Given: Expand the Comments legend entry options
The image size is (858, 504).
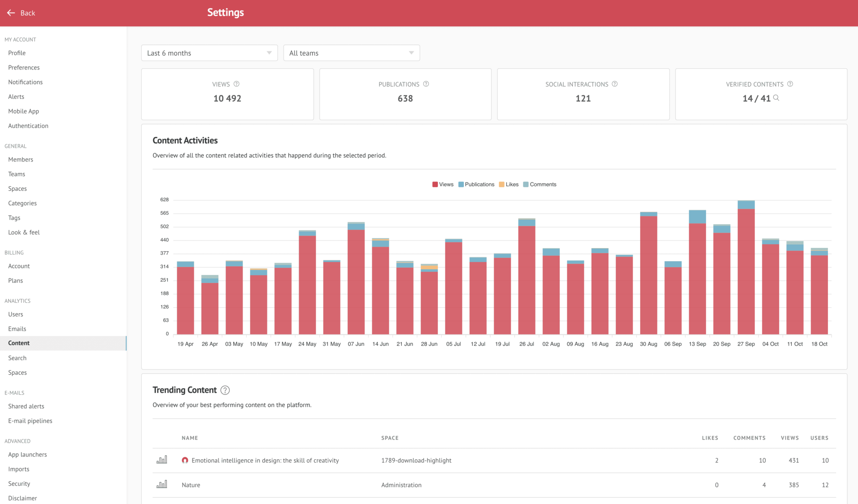Looking at the screenshot, I should coord(540,184).
